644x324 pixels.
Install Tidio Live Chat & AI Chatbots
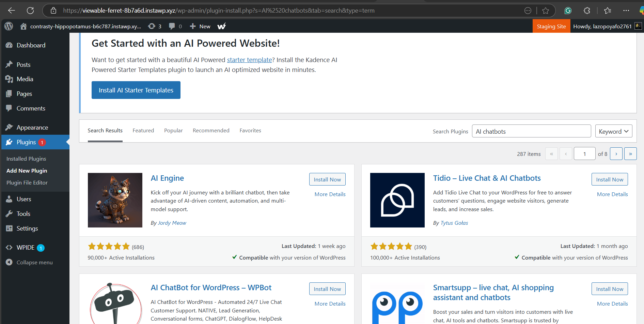(610, 179)
